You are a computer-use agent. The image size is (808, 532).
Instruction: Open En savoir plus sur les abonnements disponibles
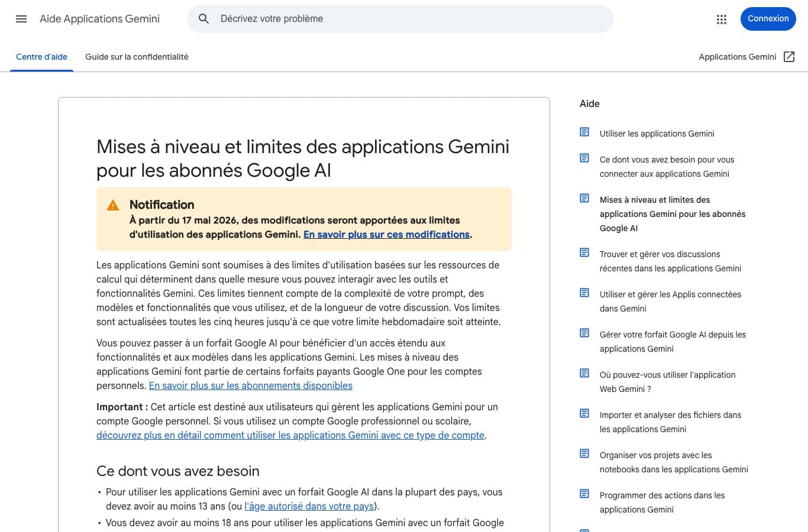251,386
